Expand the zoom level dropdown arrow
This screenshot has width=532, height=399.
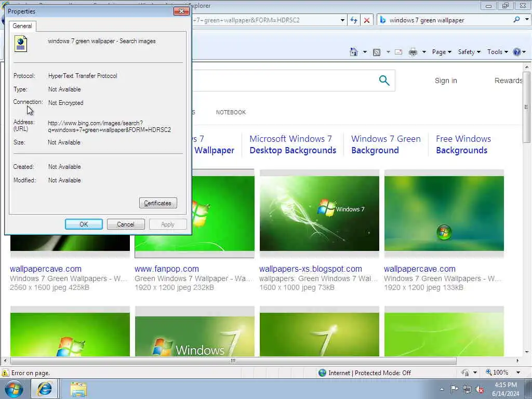[518, 373]
